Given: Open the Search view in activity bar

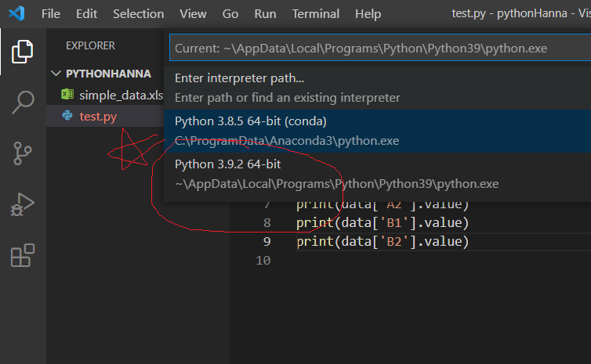Looking at the screenshot, I should click(x=23, y=102).
